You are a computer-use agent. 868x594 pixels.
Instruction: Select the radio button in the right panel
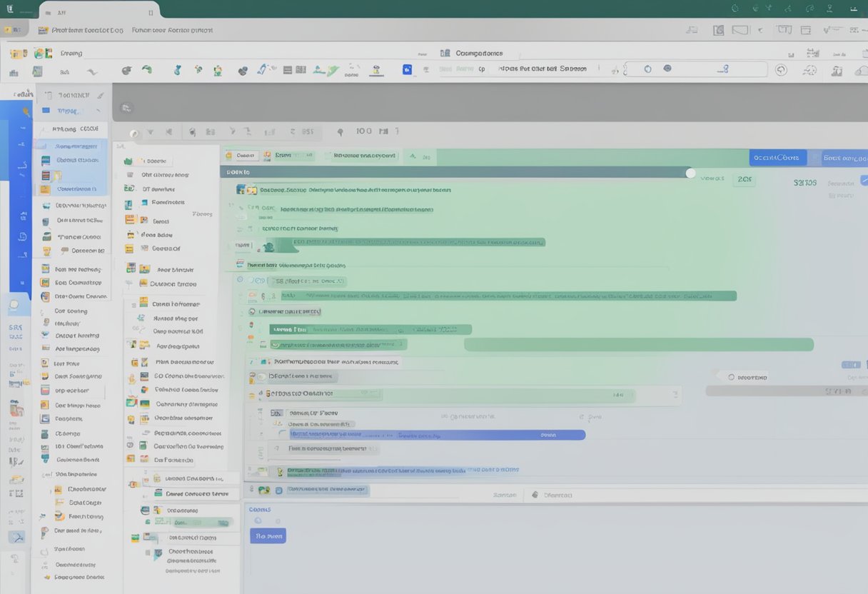731,376
